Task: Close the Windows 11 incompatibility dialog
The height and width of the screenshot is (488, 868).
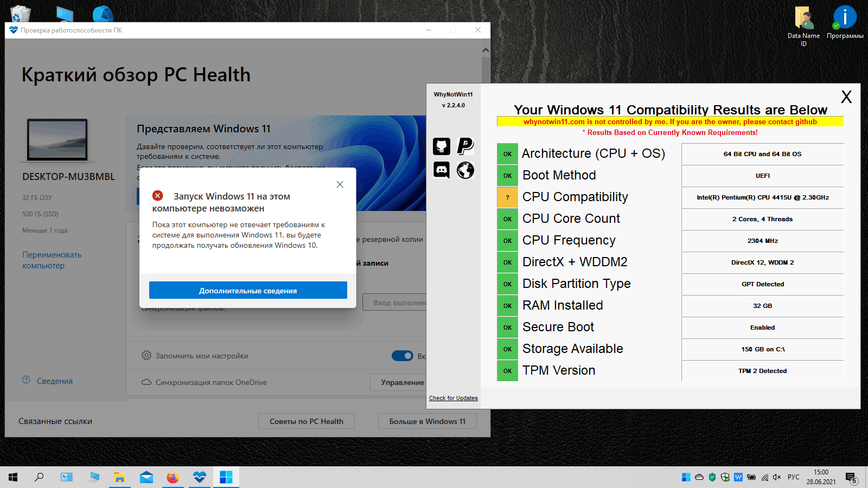Action: (340, 184)
